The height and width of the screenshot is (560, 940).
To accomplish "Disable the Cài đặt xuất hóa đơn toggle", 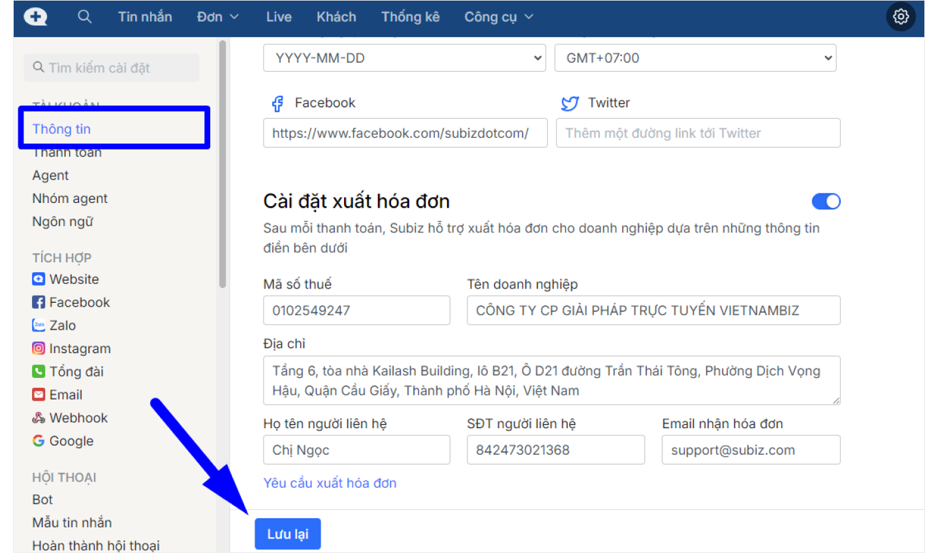I will [826, 202].
